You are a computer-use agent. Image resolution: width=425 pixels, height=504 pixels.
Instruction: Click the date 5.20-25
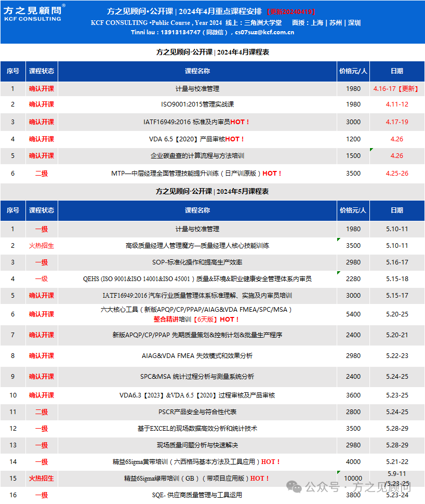(x=397, y=314)
